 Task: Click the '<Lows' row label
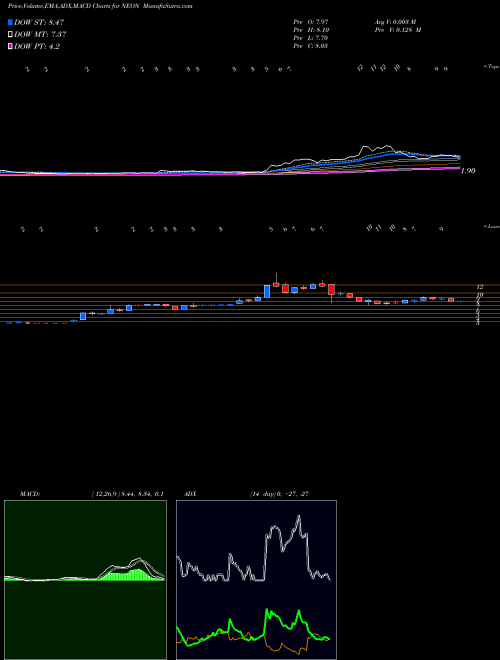[x=491, y=226]
